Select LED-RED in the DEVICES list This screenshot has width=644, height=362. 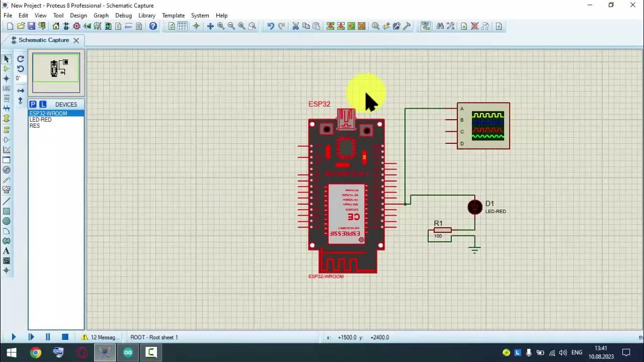click(40, 119)
